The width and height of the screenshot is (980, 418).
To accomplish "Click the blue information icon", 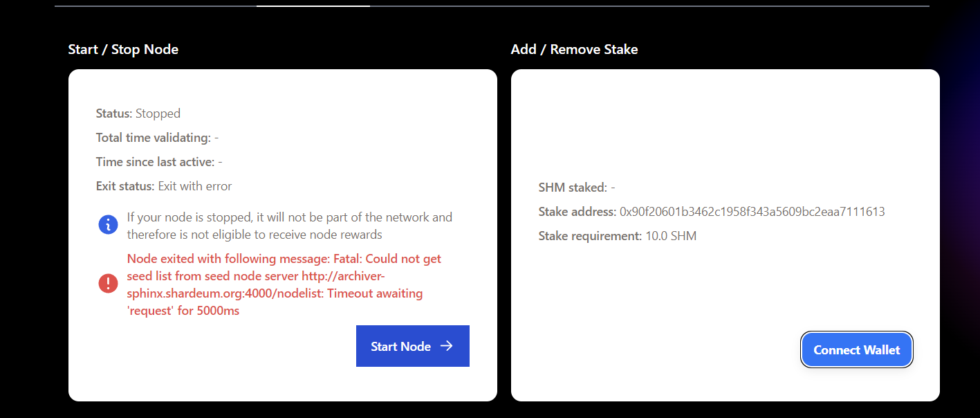I will click(x=108, y=224).
